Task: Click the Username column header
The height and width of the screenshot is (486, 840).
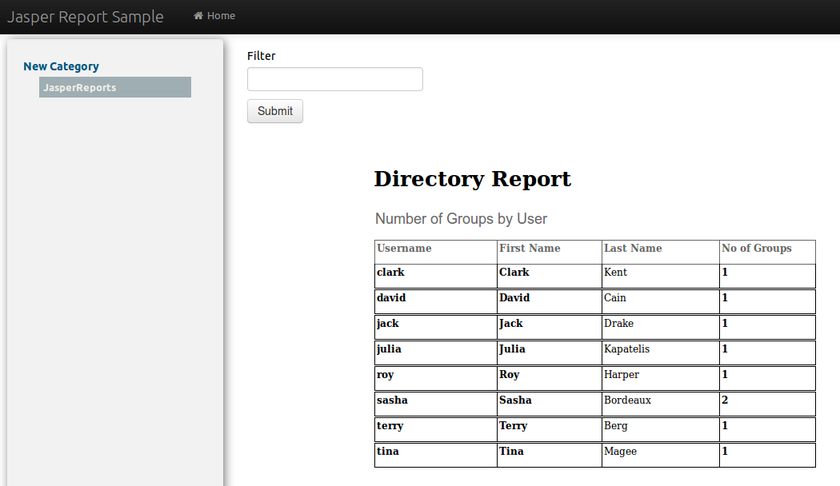Action: 404,249
